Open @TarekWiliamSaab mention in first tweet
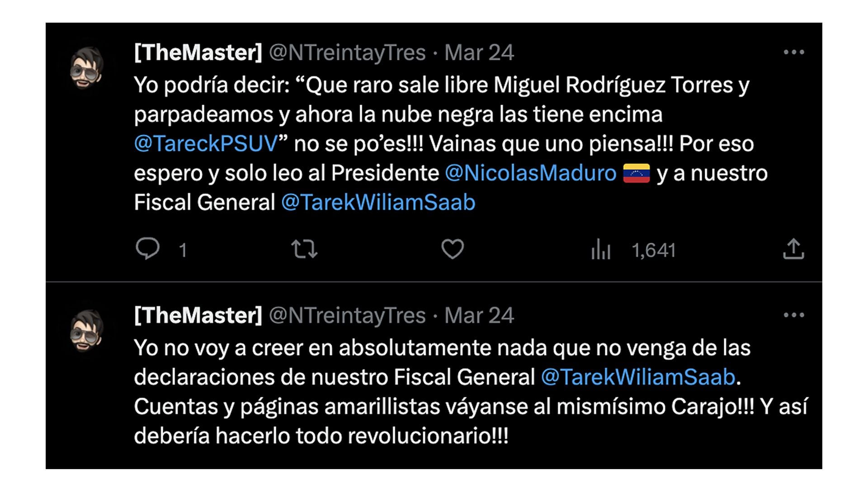 (378, 202)
